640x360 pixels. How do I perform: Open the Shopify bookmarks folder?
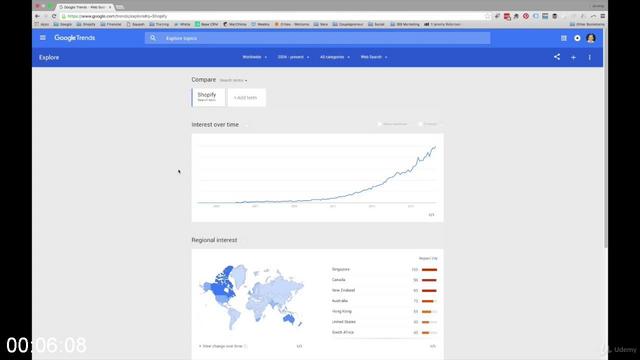[x=86, y=24]
